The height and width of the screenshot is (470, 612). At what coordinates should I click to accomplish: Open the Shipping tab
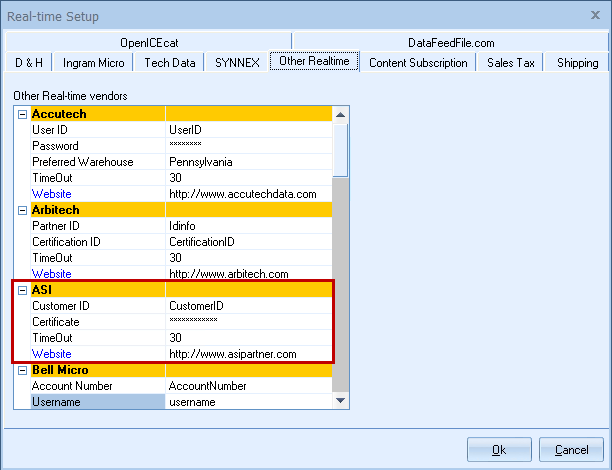pos(577,62)
